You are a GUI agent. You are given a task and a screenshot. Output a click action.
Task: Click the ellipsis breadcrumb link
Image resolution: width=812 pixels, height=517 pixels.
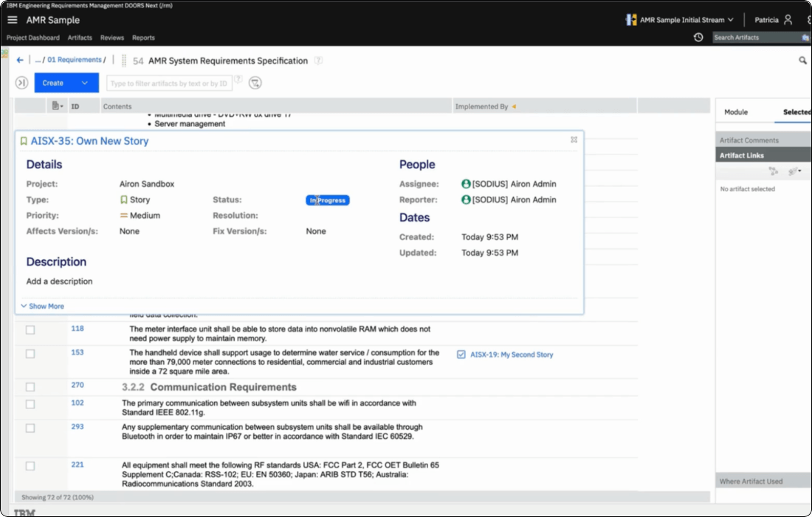38,60
